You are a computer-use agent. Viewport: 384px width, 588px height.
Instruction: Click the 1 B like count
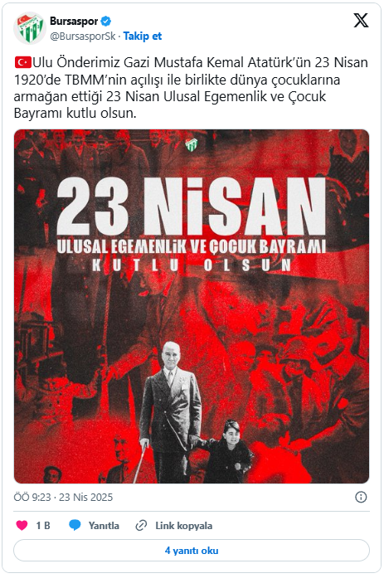point(43,525)
